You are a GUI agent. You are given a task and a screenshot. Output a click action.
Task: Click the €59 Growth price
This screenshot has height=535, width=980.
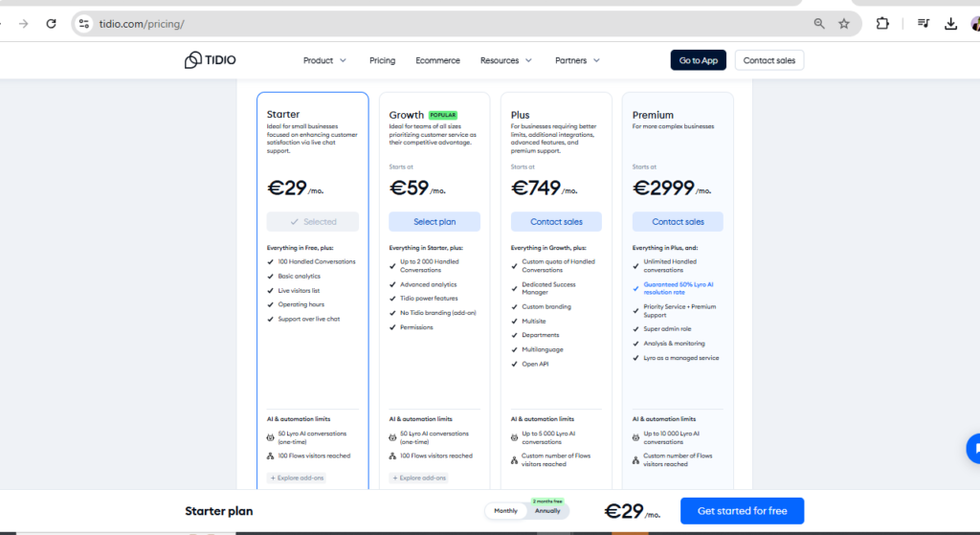click(409, 188)
